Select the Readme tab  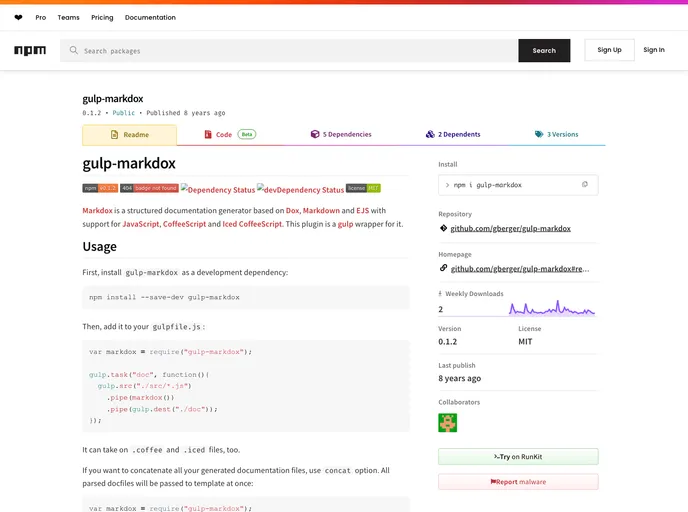(129, 135)
